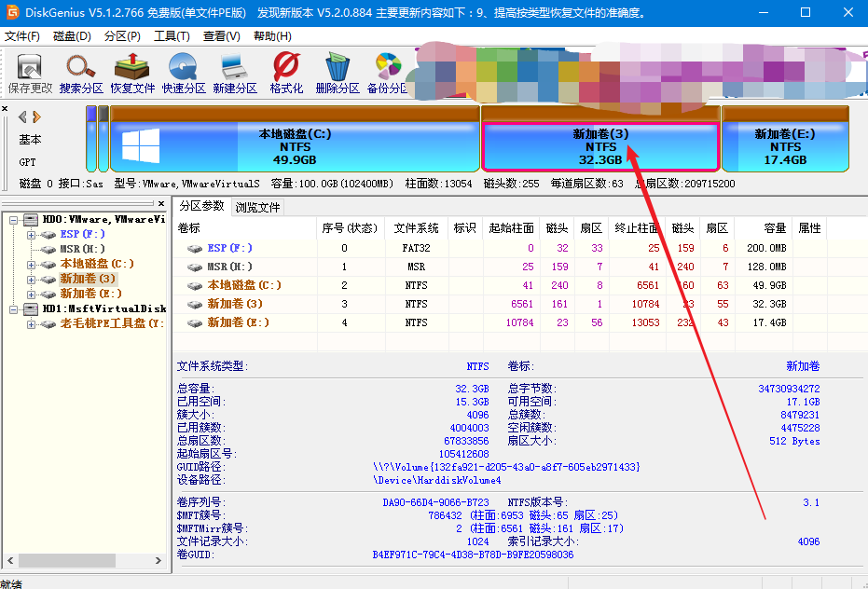This screenshot has height=589, width=868.
Task: Click the drive icon beside 本地磁盘(C:) in table
Action: pos(195,285)
